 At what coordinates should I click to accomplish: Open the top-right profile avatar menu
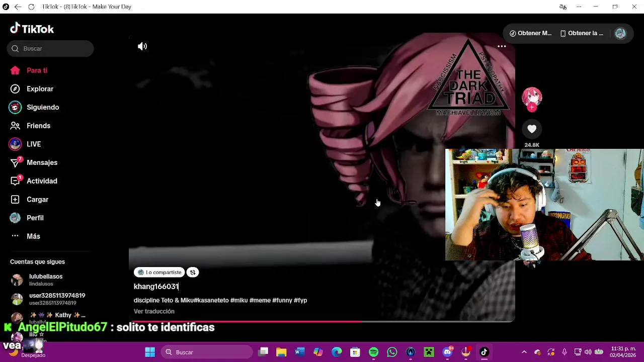[x=620, y=33]
